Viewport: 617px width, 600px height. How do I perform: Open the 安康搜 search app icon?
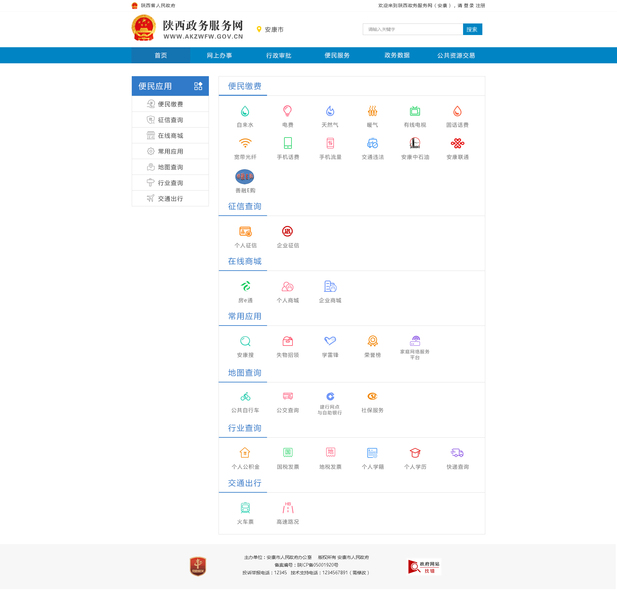coord(245,341)
